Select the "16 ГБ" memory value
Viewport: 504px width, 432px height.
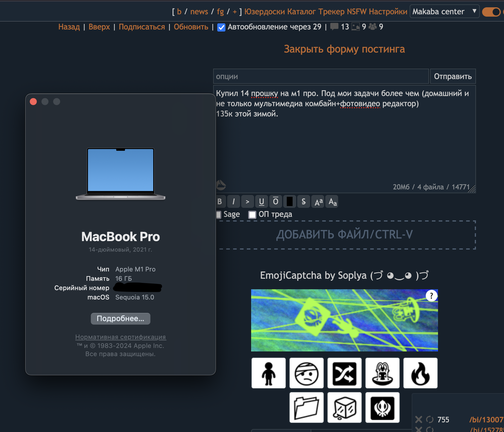coord(124,278)
